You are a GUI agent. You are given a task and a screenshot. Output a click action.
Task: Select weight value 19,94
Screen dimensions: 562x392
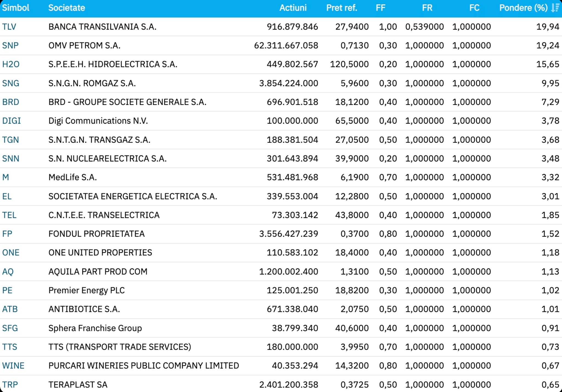(x=548, y=27)
